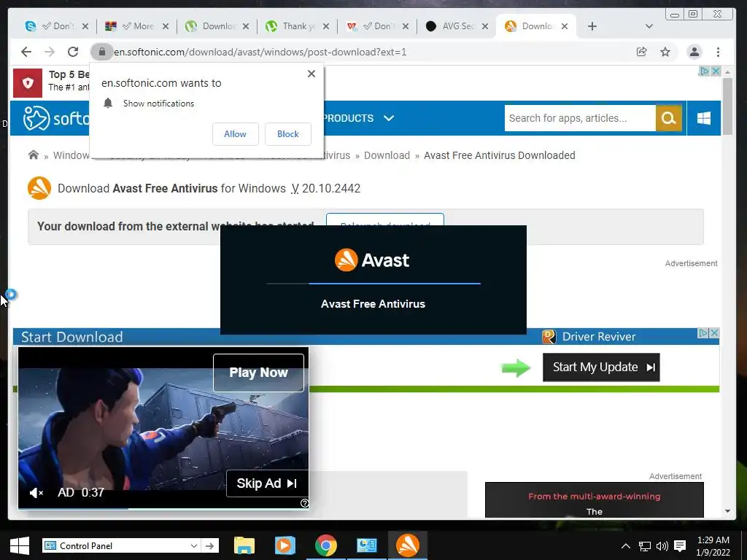Click the Avast logo beside download title
The height and width of the screenshot is (560, 747).
[x=39, y=188]
